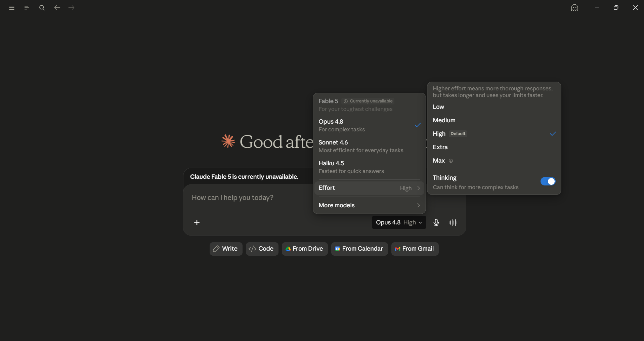Select High default effort level
This screenshot has width=644, height=341.
(494, 134)
